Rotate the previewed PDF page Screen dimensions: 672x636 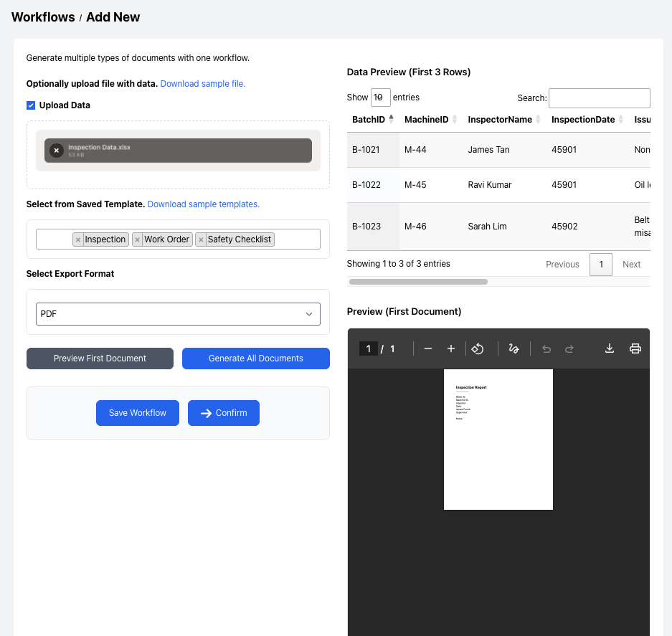(x=478, y=348)
